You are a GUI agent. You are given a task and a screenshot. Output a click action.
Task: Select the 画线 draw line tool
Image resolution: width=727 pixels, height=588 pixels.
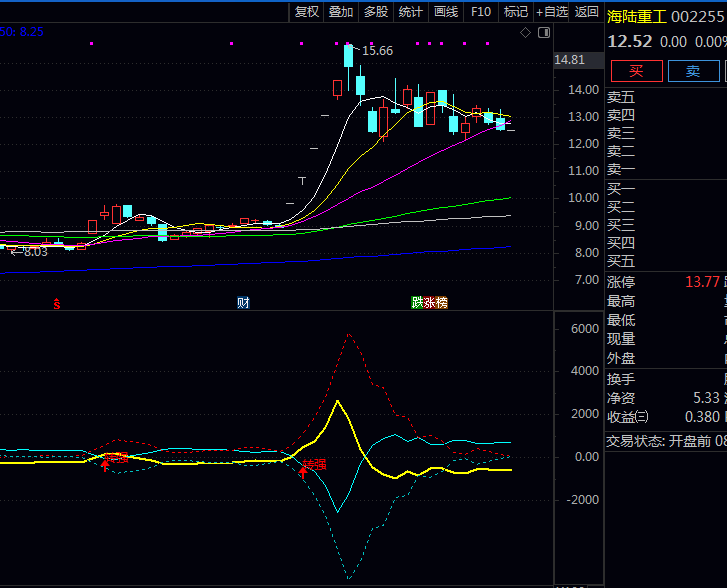[x=446, y=12]
